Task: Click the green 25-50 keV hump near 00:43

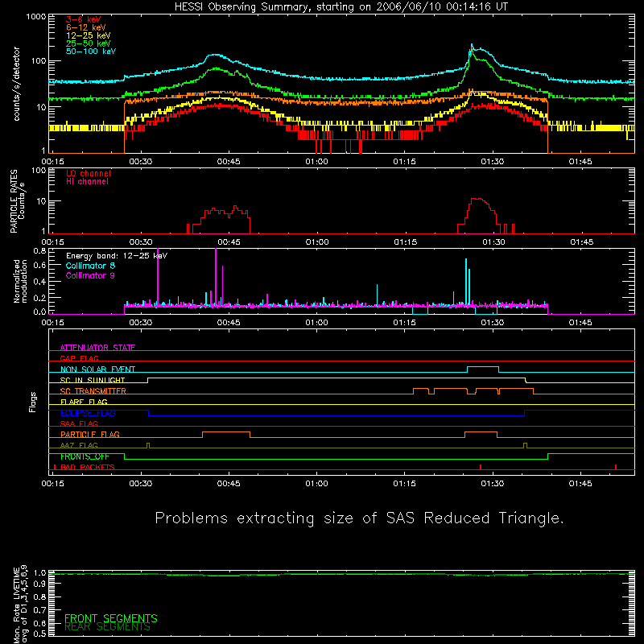Action: click(217, 69)
